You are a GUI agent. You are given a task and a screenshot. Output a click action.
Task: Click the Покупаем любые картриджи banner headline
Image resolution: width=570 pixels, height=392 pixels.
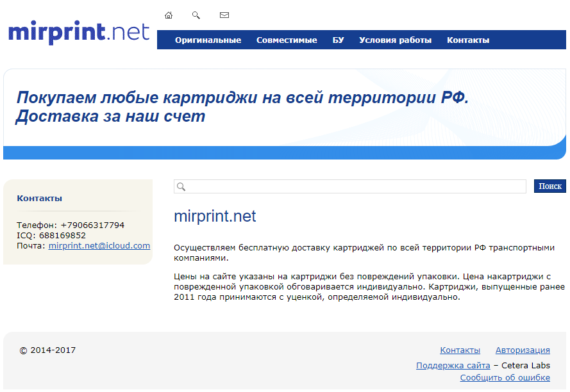242,107
